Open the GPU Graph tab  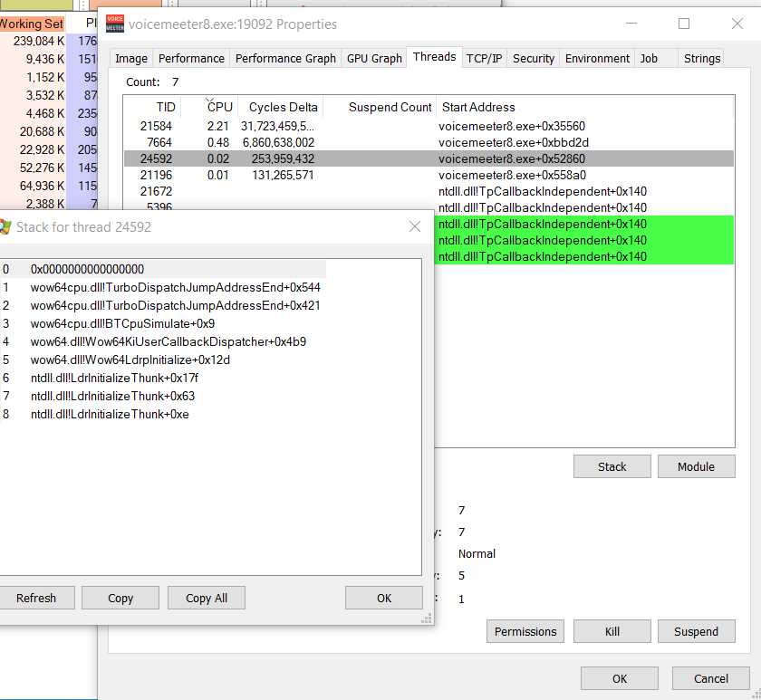point(373,58)
